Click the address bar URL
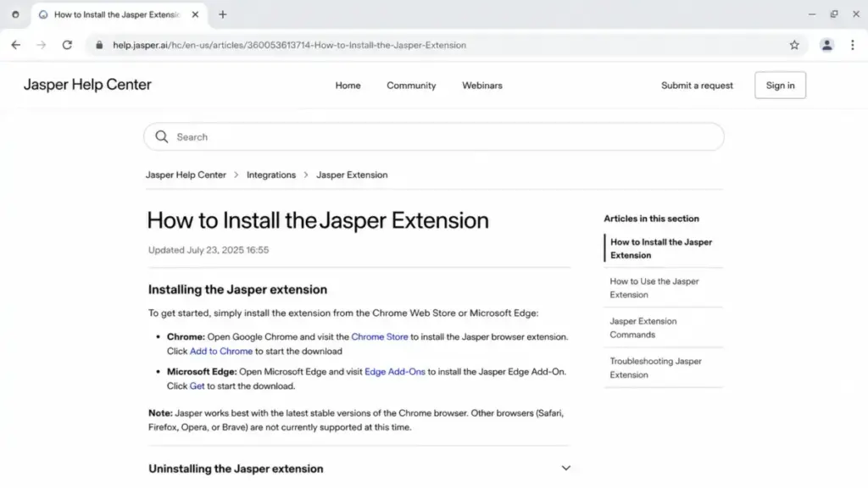Image resolution: width=868 pixels, height=488 pixels. click(x=289, y=45)
